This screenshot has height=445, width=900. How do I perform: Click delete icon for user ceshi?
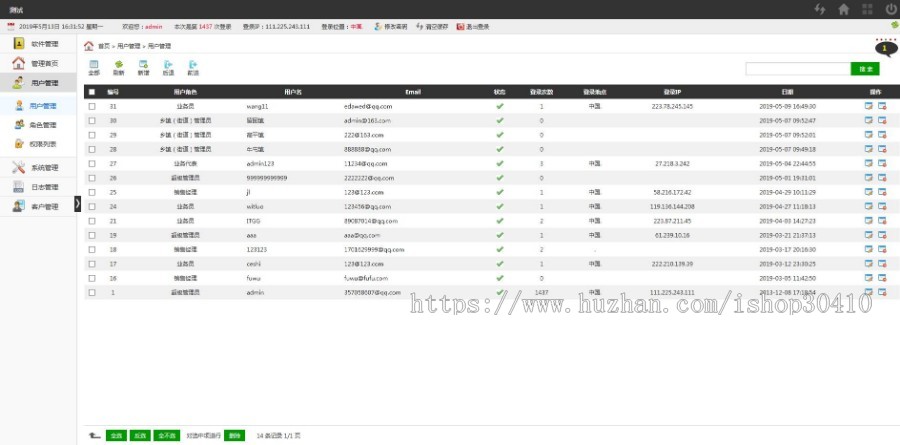point(882,264)
